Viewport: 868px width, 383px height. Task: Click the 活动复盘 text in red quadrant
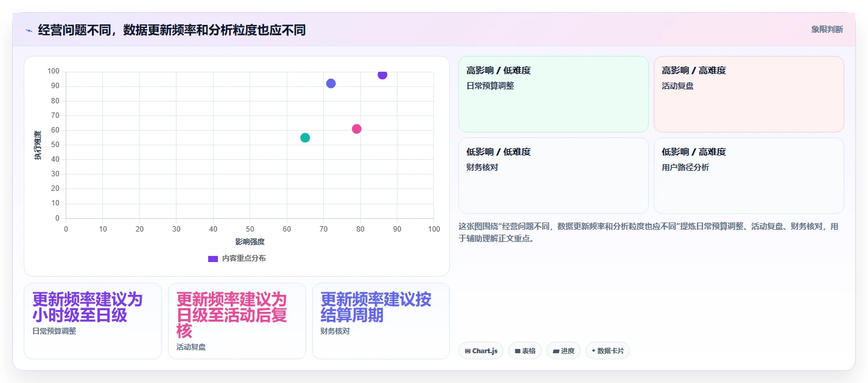pyautogui.click(x=677, y=86)
